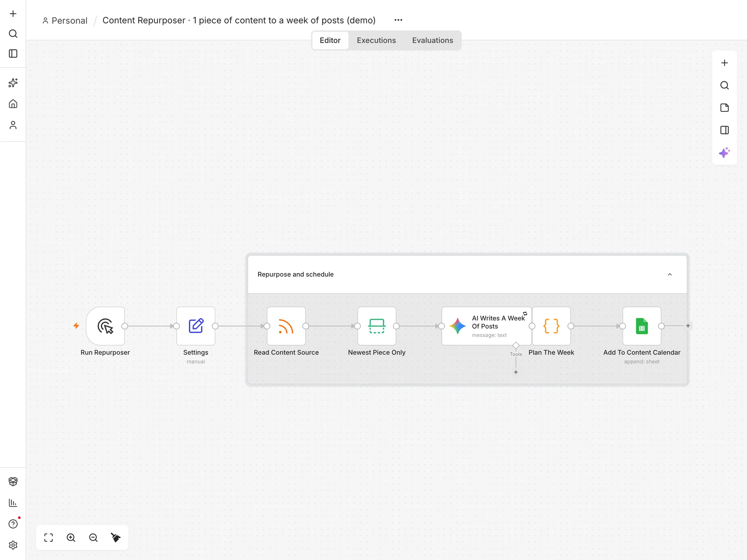Image resolution: width=747 pixels, height=560 pixels.
Task: Select the Newest Piece Only node
Action: 377,326
